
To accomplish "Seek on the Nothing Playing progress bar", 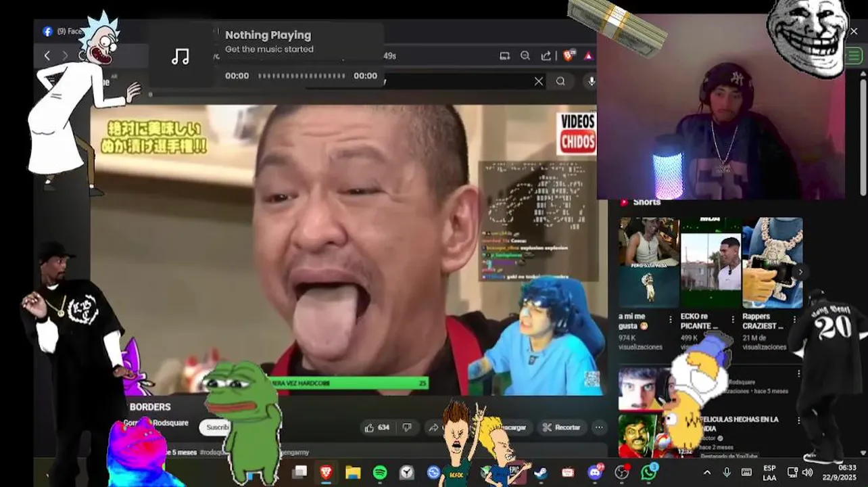I will pos(302,76).
